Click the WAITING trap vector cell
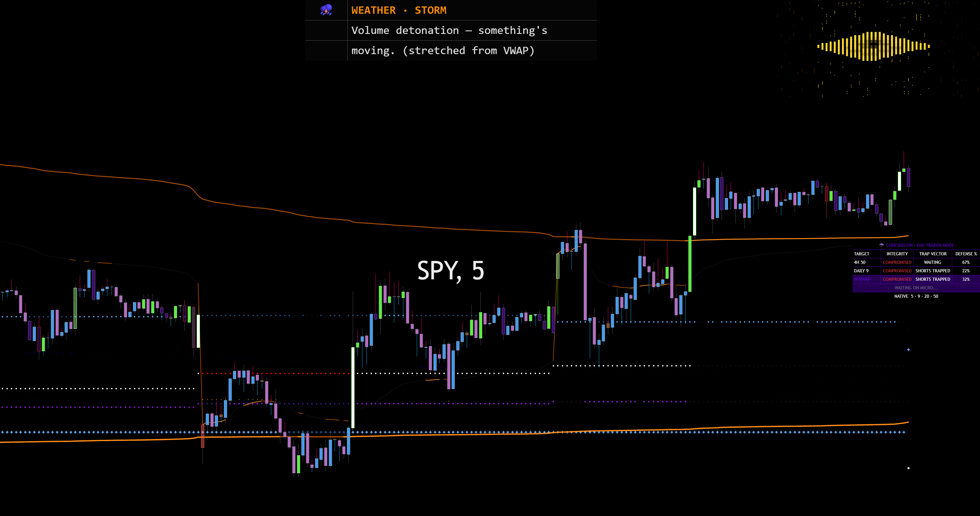This screenshot has height=516, width=980. [932, 262]
